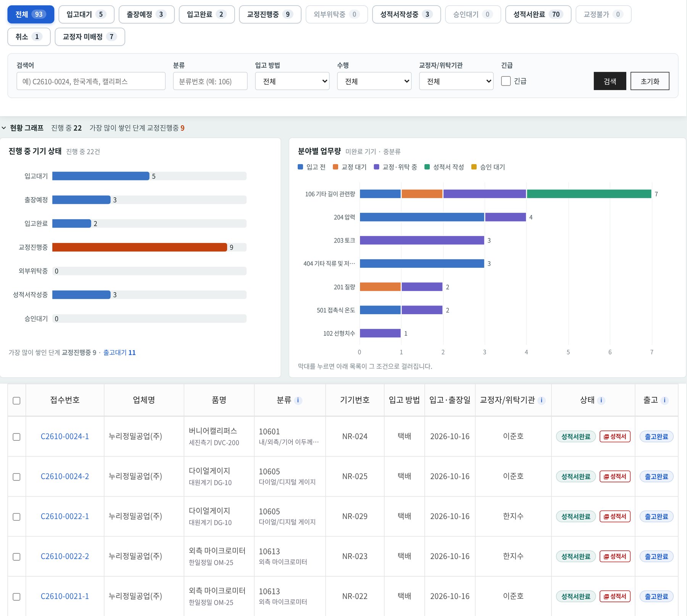
Task: Open 성적서 PDF for C2610-0024-2
Action: pyautogui.click(x=615, y=477)
